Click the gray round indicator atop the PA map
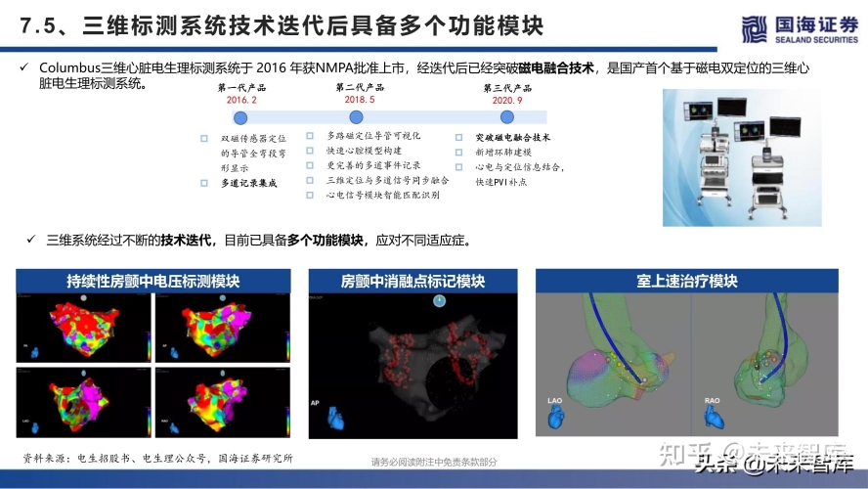The height and width of the screenshot is (489, 868). 84,298
